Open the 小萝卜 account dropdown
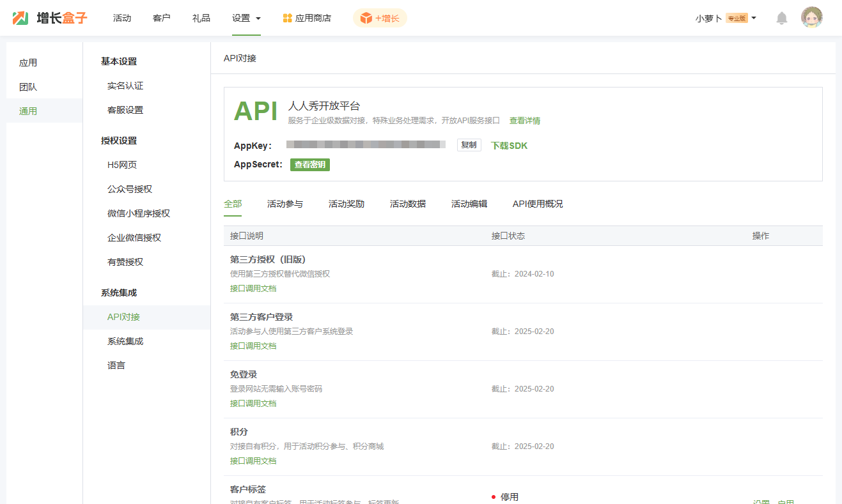 point(726,18)
